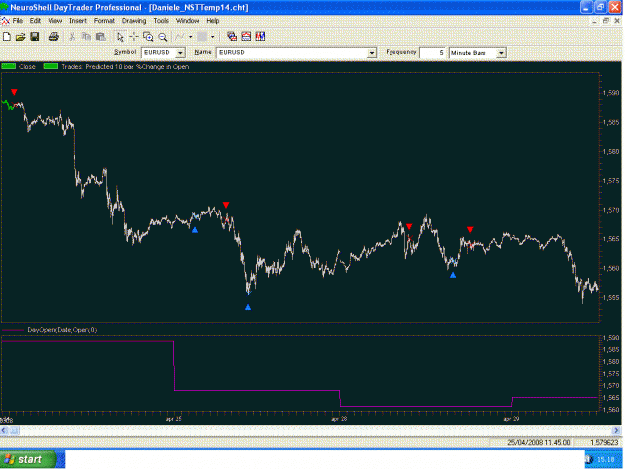Click the Frequency value field showing 5
The image size is (625, 469).
click(x=433, y=53)
